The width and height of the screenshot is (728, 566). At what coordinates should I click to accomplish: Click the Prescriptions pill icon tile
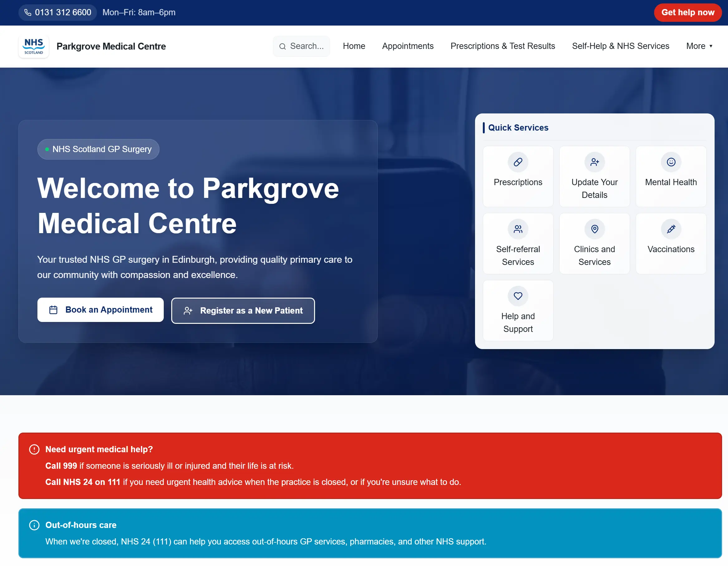518,162
